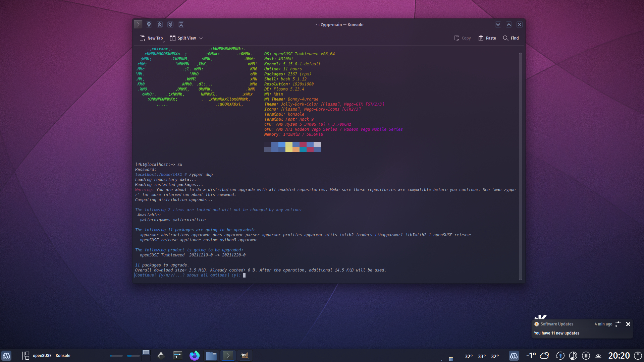Click 'You have 11 new updates' notification

[556, 333]
